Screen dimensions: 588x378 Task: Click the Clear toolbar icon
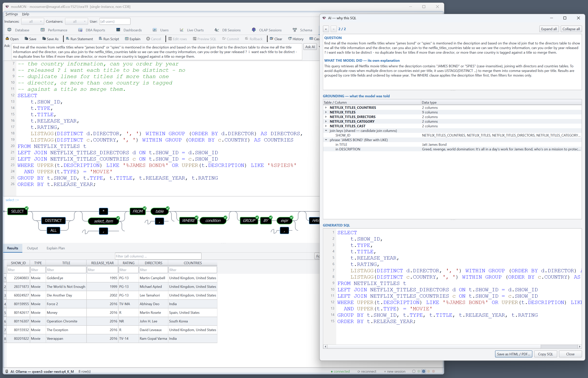coord(272,39)
